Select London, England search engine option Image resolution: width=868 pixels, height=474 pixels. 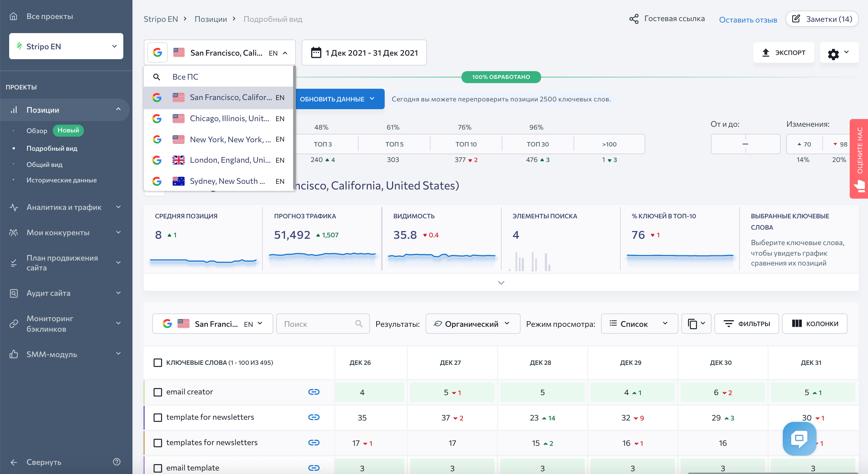[x=218, y=160]
